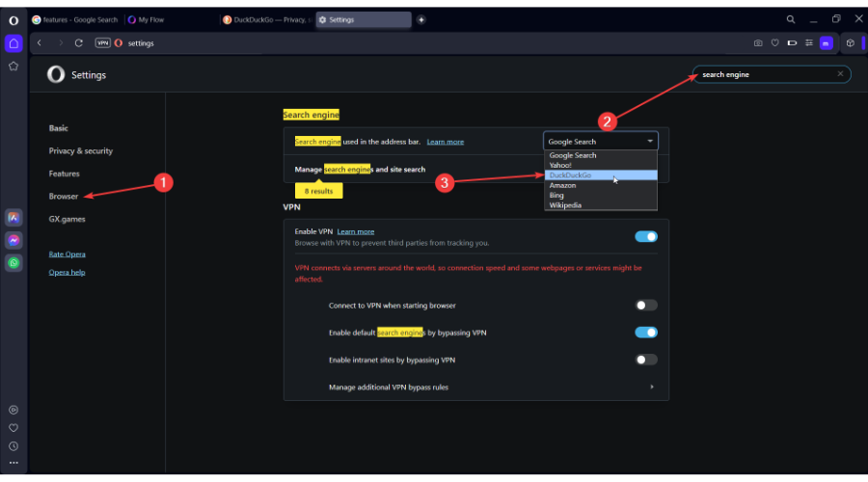Select DuckDuckGo from the dropdown list
Viewport: 868px width, 482px height.
(x=601, y=175)
